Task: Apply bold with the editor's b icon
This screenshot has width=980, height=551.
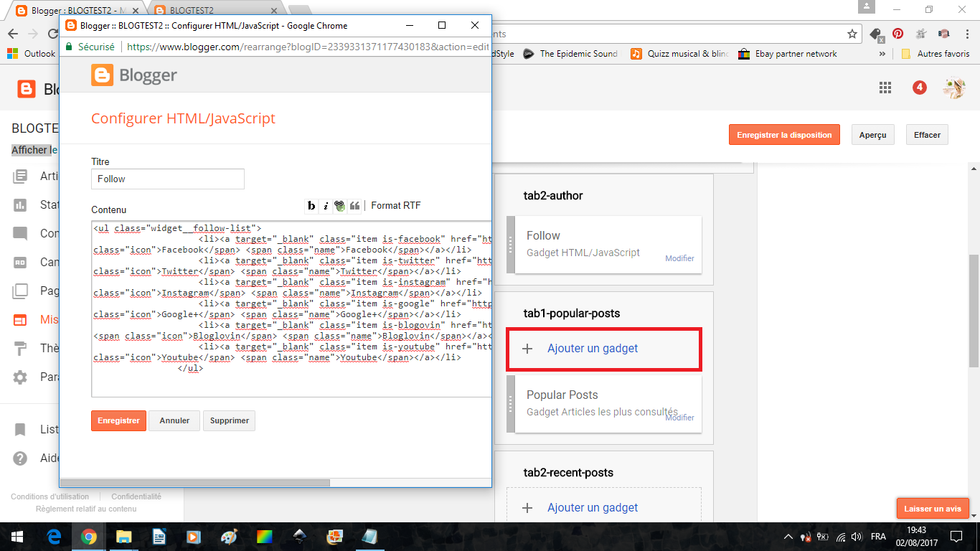Action: 311,206
